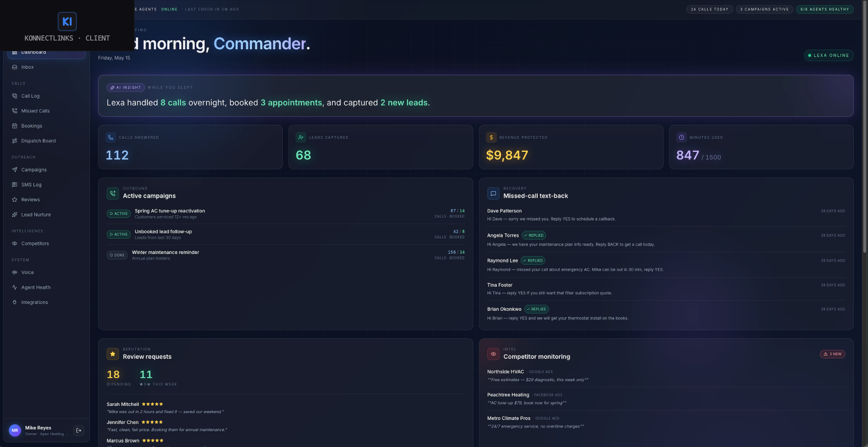
Task: Click the AI Insight badge
Action: [126, 88]
